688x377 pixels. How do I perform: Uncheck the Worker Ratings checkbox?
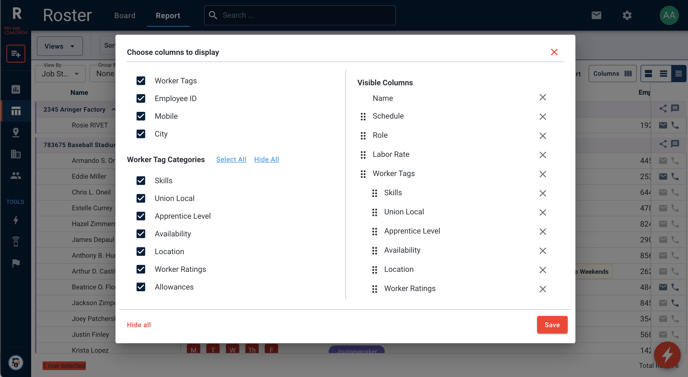140,269
